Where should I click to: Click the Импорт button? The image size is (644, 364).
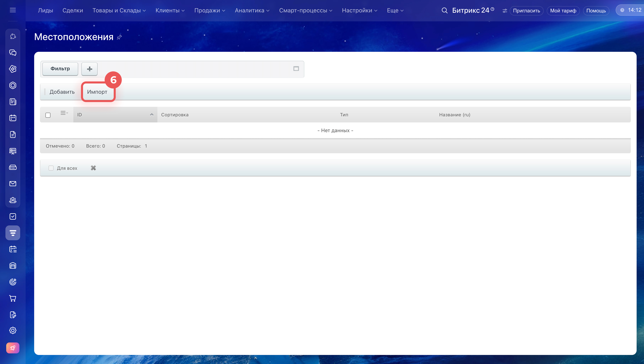[x=97, y=92]
